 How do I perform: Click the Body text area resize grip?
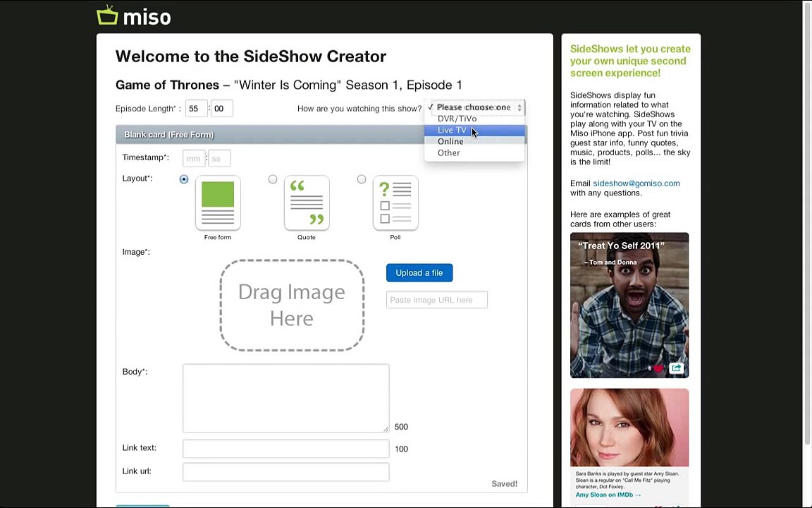tap(386, 429)
